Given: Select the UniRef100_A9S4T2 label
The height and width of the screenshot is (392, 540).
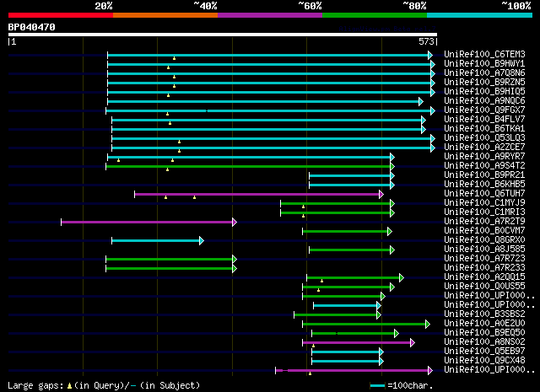Looking at the screenshot, I should pos(484,166).
